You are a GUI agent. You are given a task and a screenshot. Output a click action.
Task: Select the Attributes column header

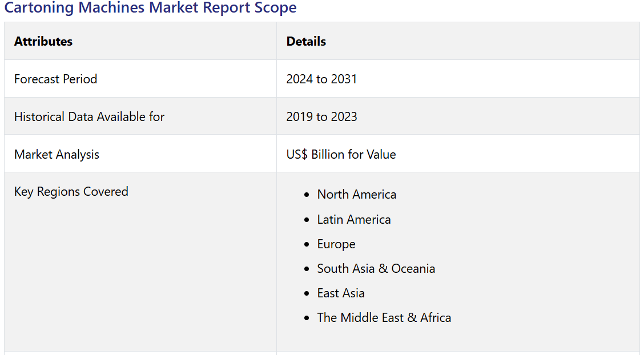(x=43, y=41)
